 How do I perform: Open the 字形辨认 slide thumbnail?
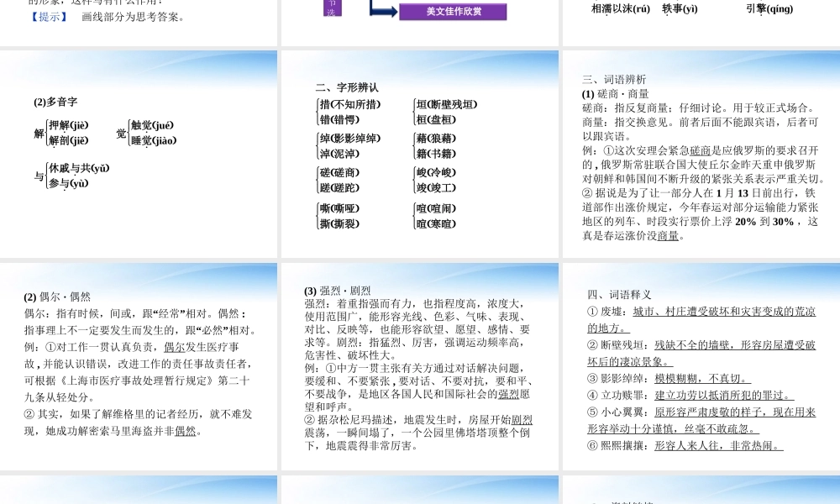[420, 155]
